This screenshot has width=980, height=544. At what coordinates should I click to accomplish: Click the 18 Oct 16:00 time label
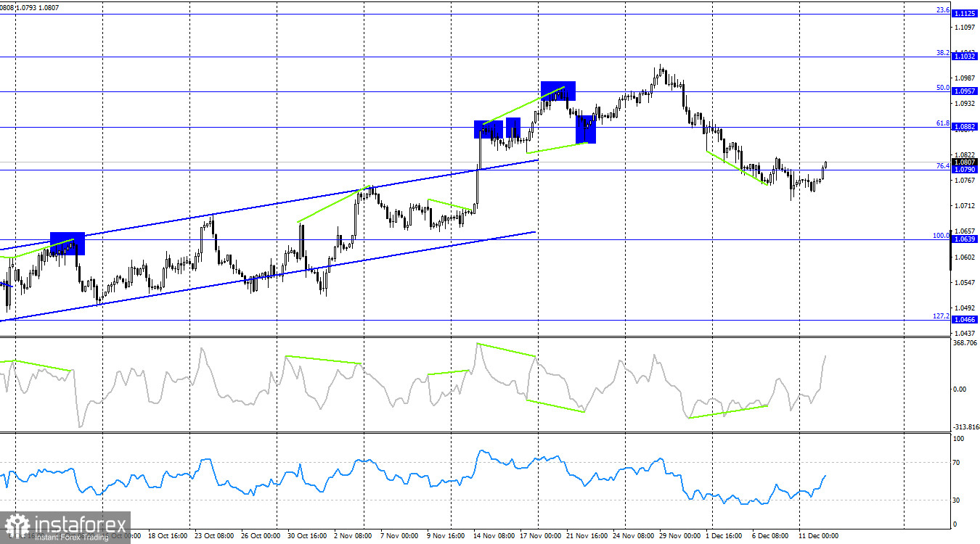click(x=167, y=536)
